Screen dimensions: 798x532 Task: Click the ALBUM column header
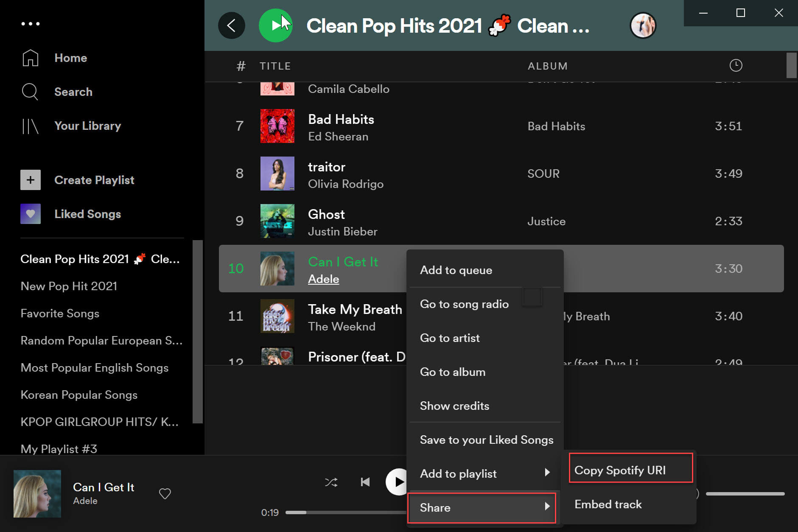(548, 66)
